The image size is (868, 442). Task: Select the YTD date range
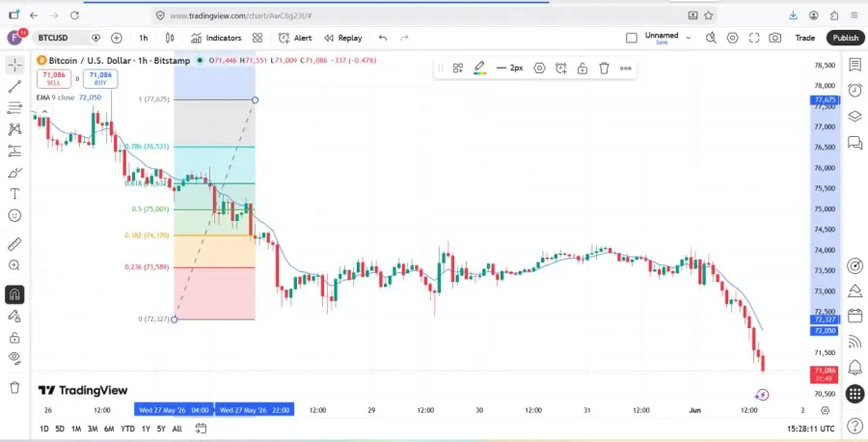pos(128,428)
